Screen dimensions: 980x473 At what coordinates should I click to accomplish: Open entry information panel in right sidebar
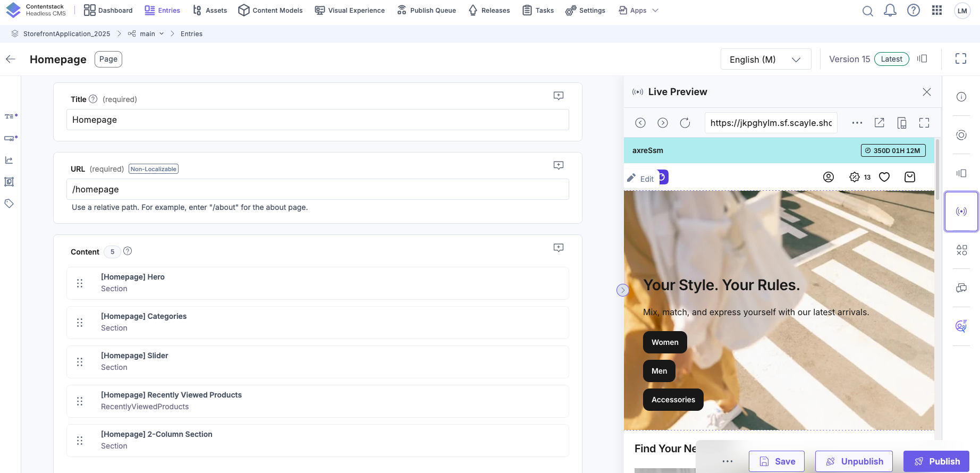(961, 97)
